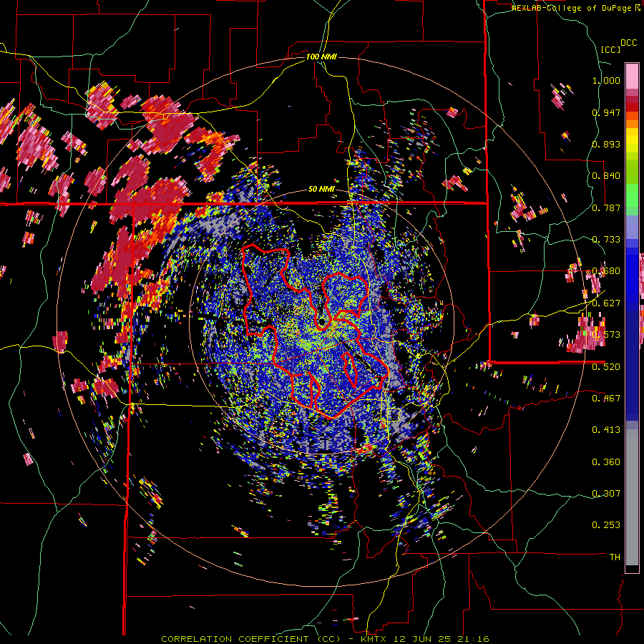644x644 pixels.
Task: Click the [CC] legend unit label
Action: (610, 49)
